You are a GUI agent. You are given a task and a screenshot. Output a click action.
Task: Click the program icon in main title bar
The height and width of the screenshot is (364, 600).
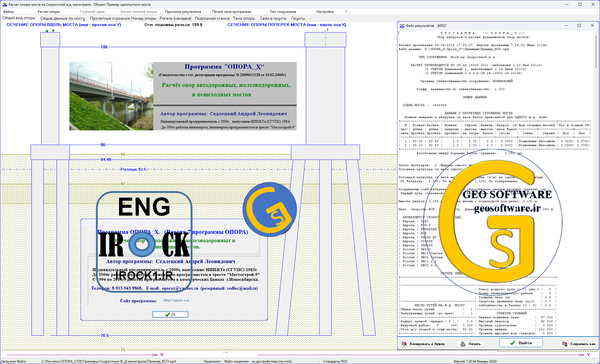pos(5,5)
